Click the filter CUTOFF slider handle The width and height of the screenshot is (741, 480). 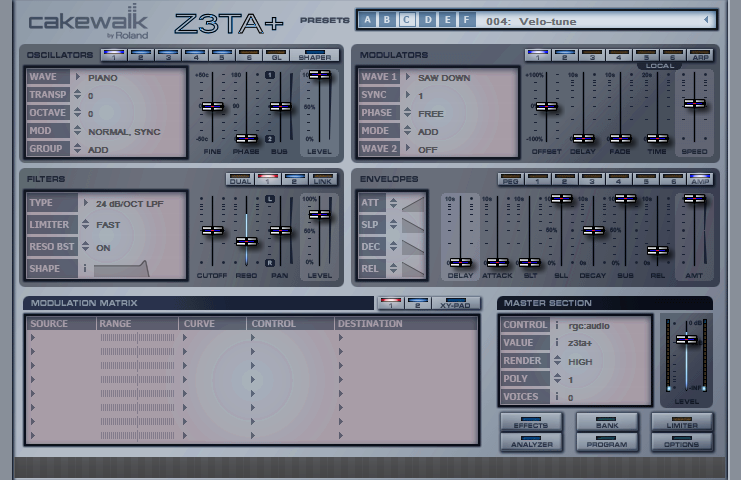click(x=212, y=231)
